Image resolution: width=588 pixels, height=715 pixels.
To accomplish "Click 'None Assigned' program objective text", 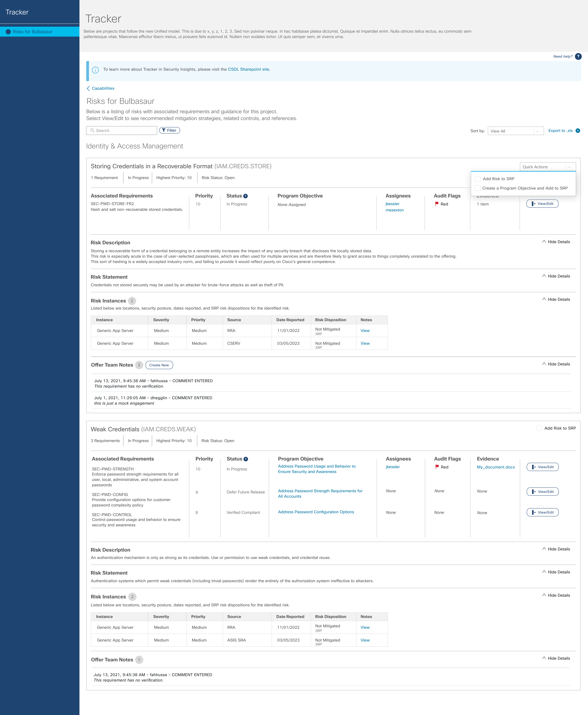I will (291, 205).
